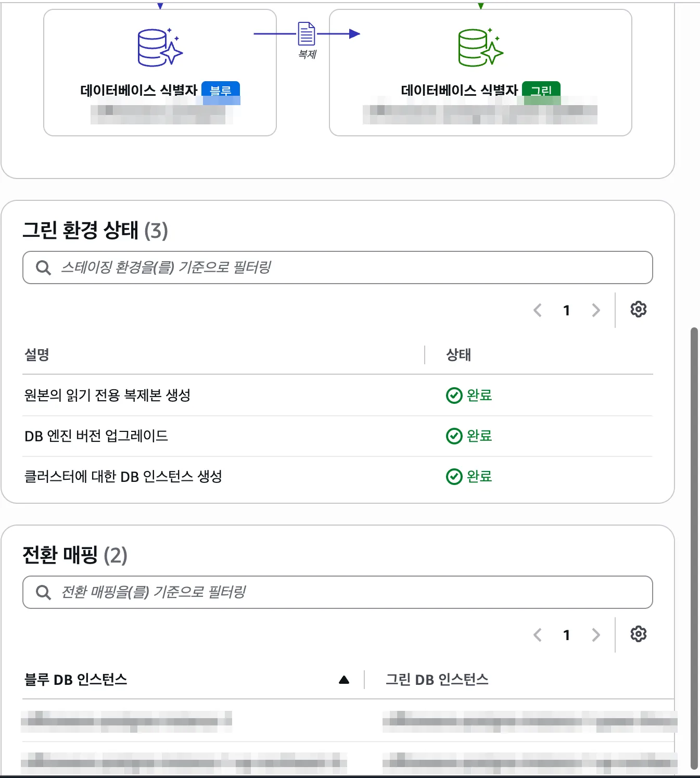Click the green database identifier icon
700x778 pixels.
pos(481,47)
